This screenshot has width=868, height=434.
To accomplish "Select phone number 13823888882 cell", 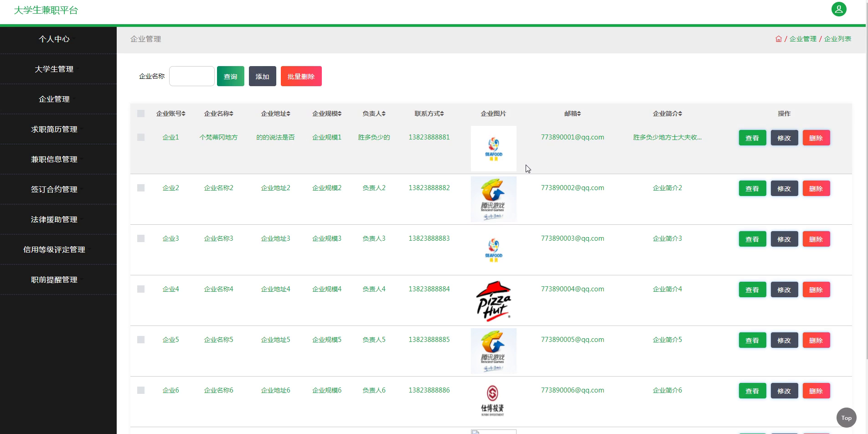I will click(429, 188).
